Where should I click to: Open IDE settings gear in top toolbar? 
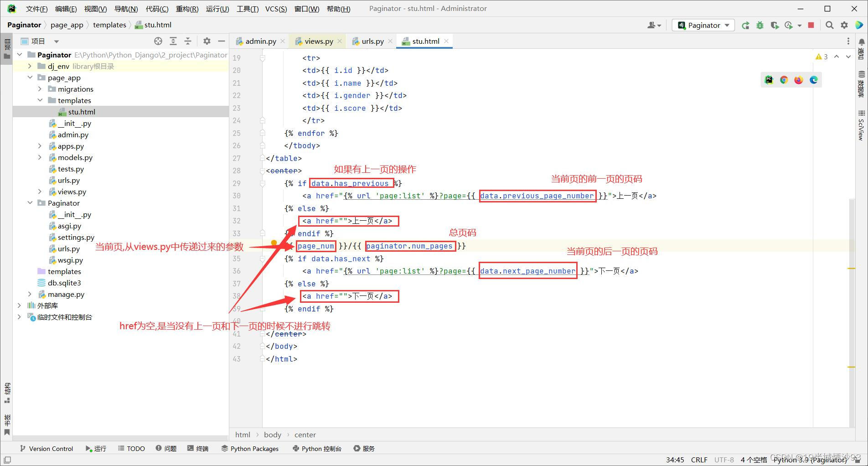[x=844, y=26]
